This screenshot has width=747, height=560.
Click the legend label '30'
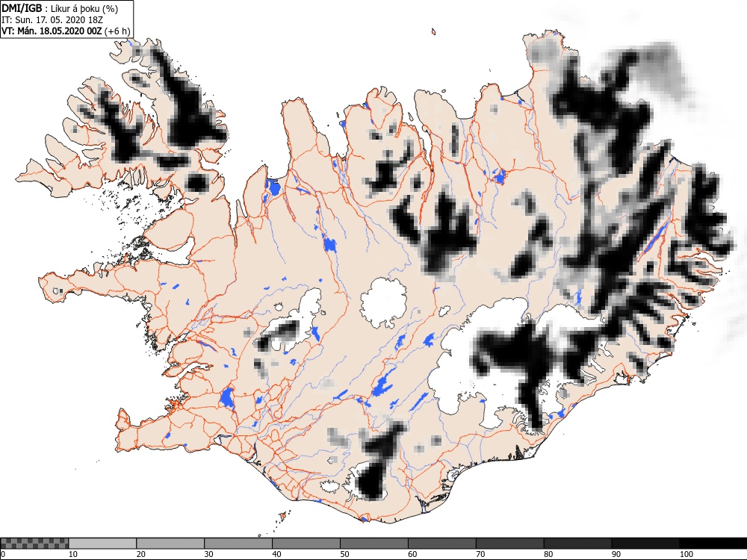[208, 554]
